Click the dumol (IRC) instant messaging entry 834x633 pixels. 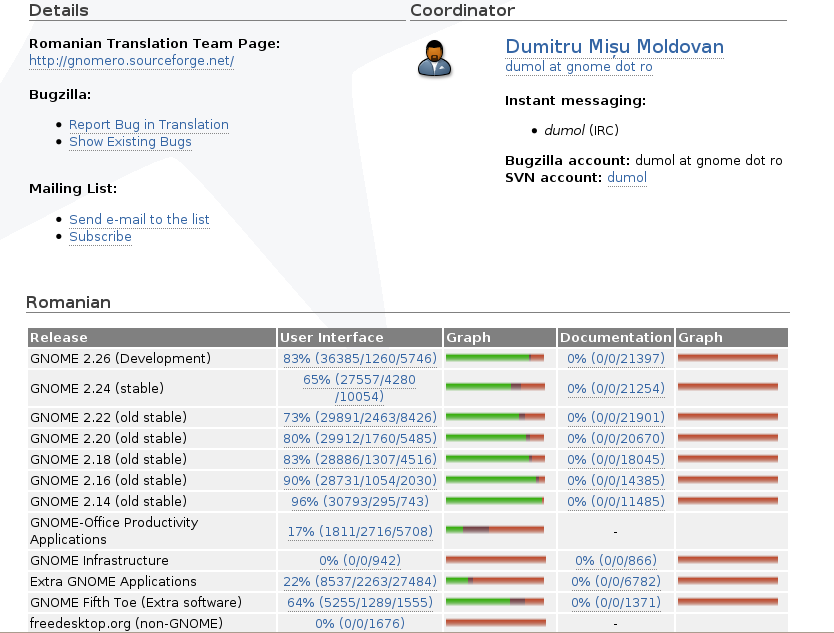coord(581,130)
